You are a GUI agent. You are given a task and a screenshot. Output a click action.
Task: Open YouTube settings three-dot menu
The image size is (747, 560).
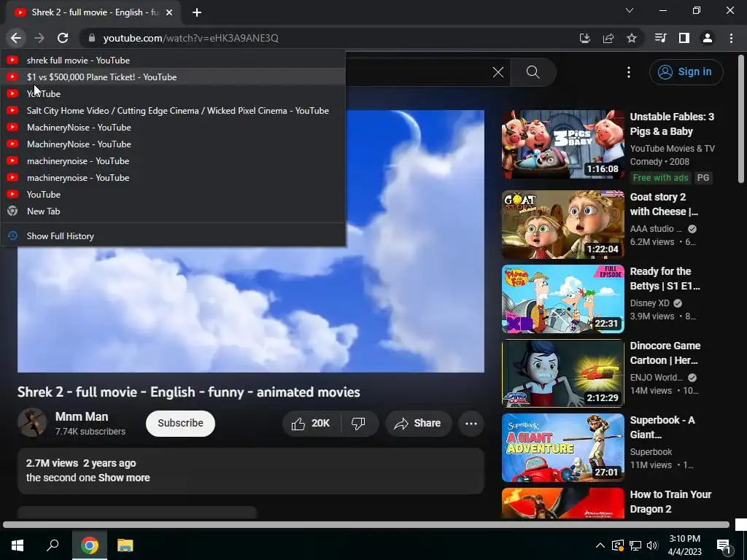click(x=629, y=72)
